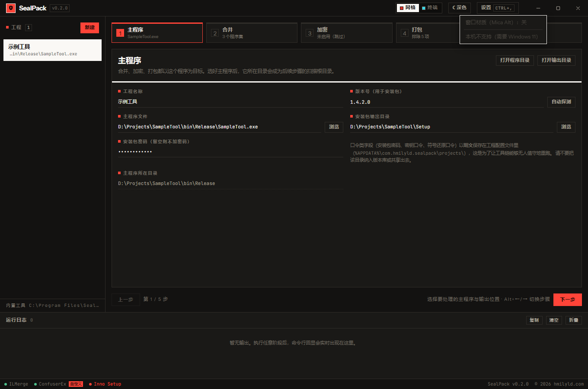Focus the 安装包密码 password field
The width and height of the screenshot is (588, 389).
pyautogui.click(x=230, y=152)
